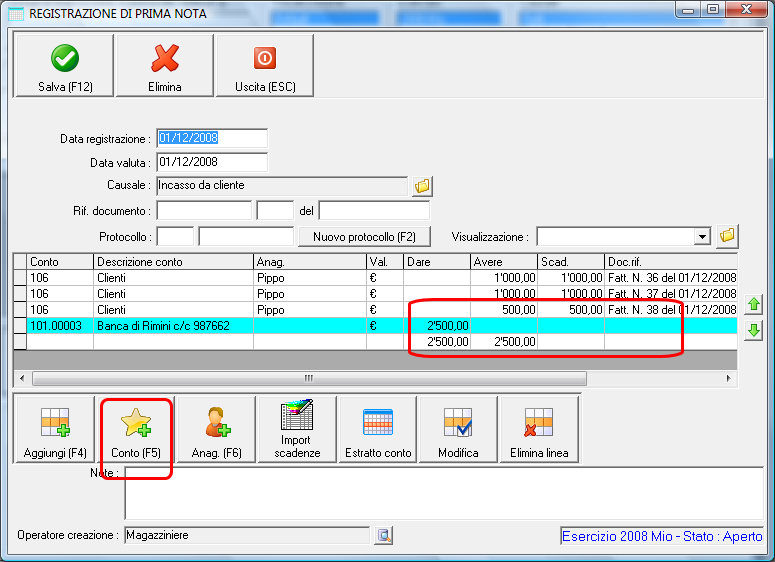Click the first short Protocollo field
The width and height of the screenshot is (775, 562).
175,237
